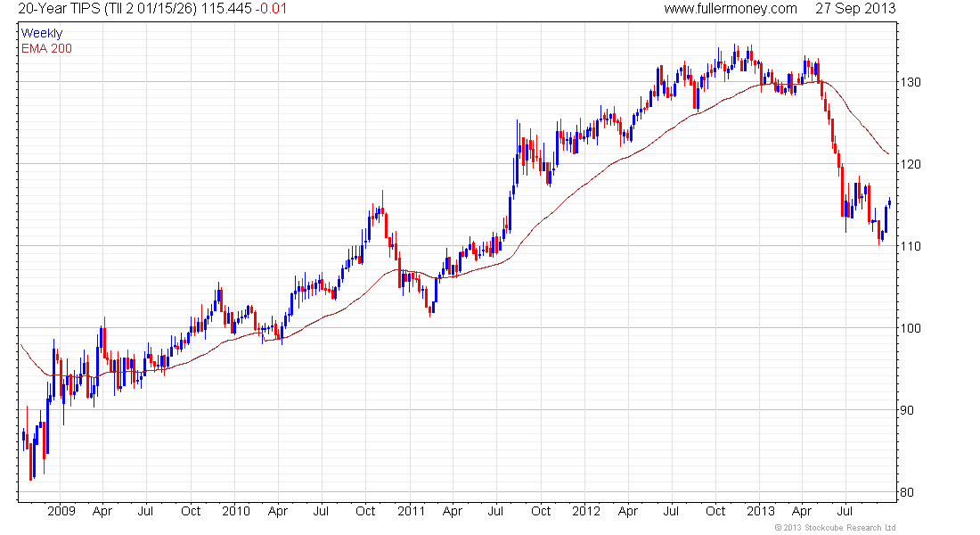Click the 'Apr' label right after 2010
The width and height of the screenshot is (980, 535).
click(x=277, y=511)
